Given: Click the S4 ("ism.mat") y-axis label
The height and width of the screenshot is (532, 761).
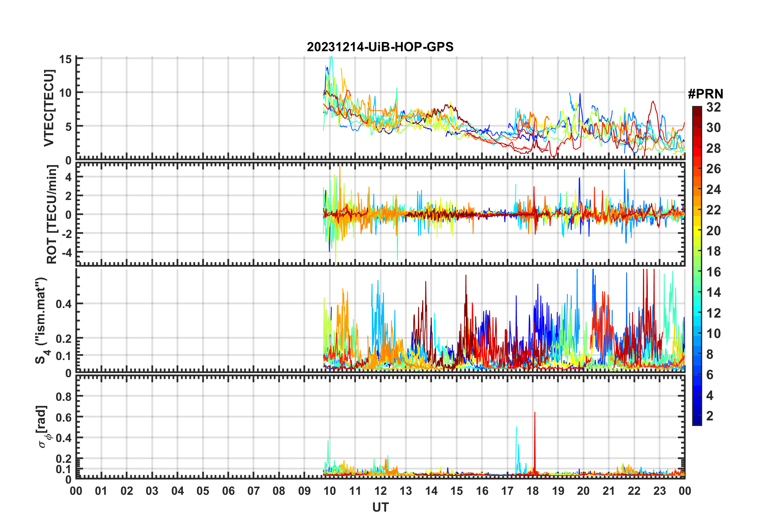Looking at the screenshot, I should [42, 320].
